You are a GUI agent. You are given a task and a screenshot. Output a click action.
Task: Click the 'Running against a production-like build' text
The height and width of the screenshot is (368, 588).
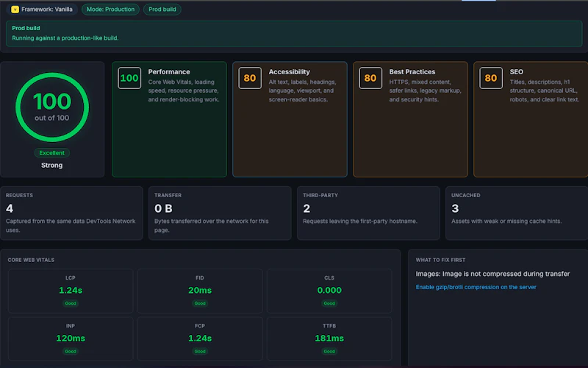click(x=65, y=38)
